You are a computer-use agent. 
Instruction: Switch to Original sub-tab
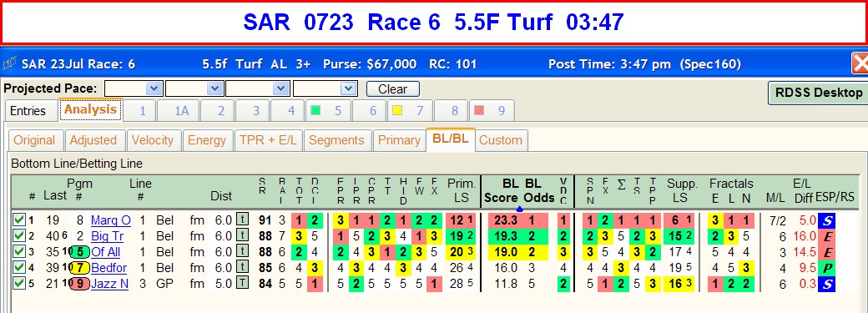tap(35, 140)
